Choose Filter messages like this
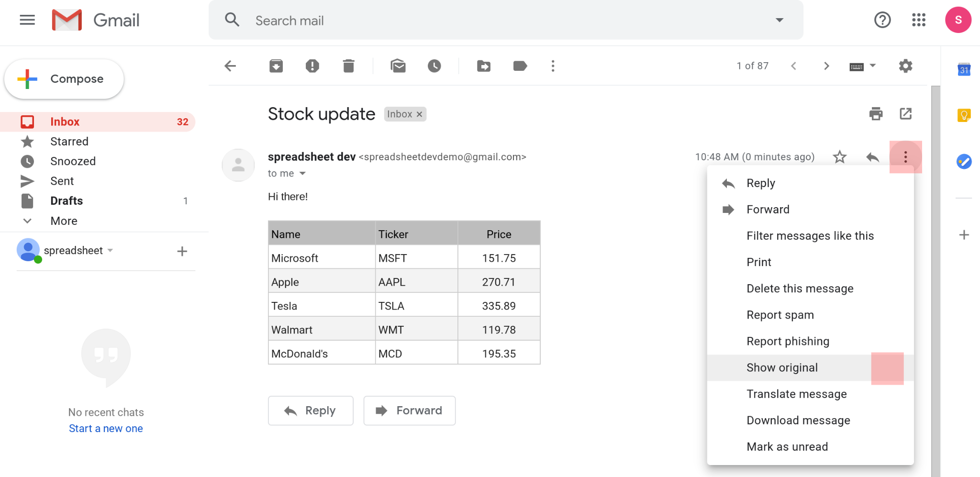 click(x=810, y=236)
